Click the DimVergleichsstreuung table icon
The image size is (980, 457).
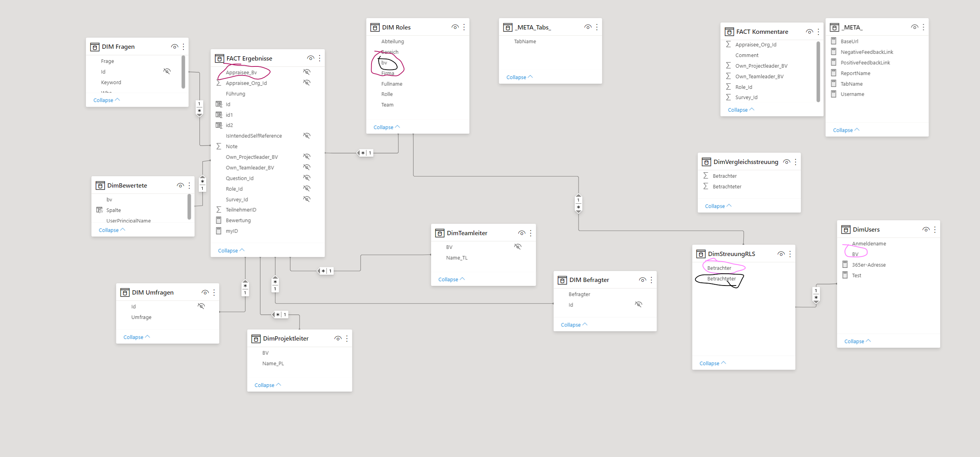706,162
